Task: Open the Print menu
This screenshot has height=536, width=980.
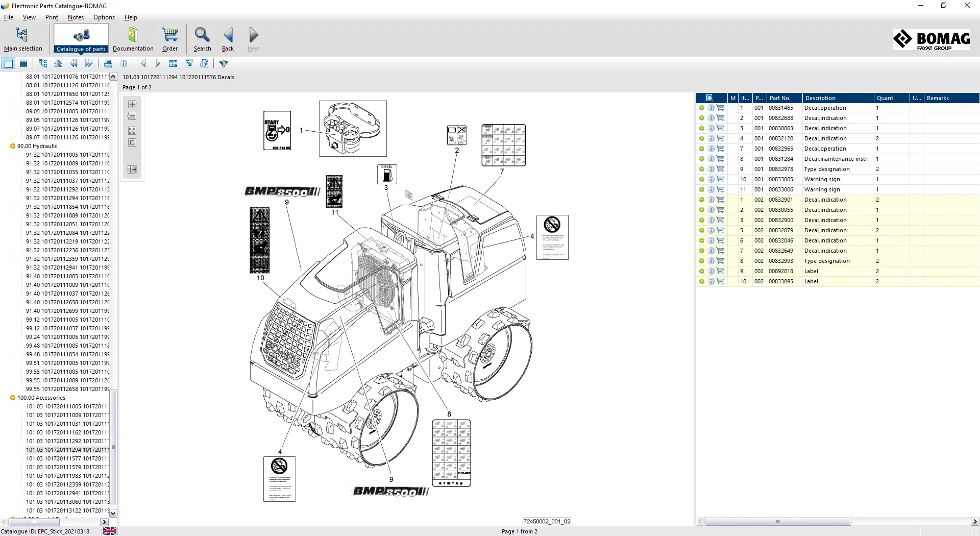Action: 52,17
